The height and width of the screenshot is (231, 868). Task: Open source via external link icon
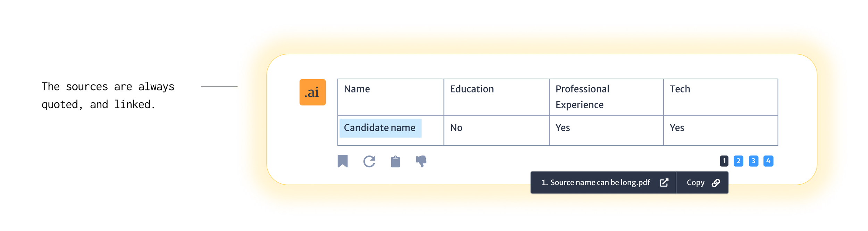pyautogui.click(x=664, y=183)
